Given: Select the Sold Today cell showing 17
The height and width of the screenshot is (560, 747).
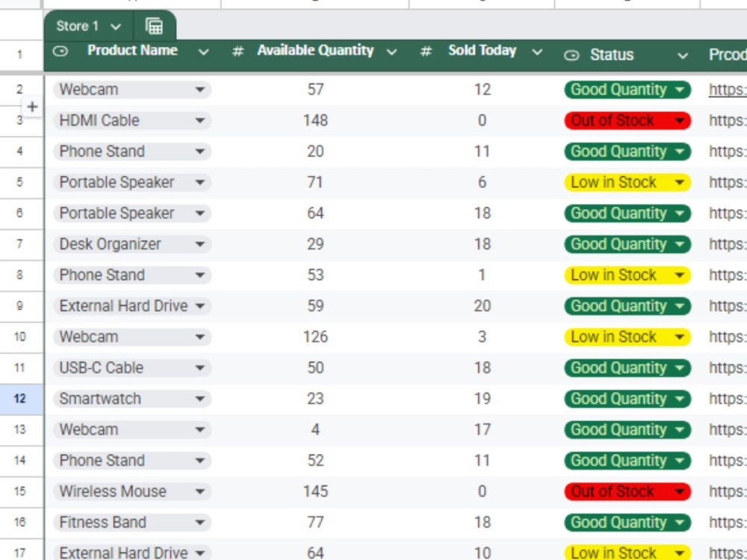Looking at the screenshot, I should [482, 429].
